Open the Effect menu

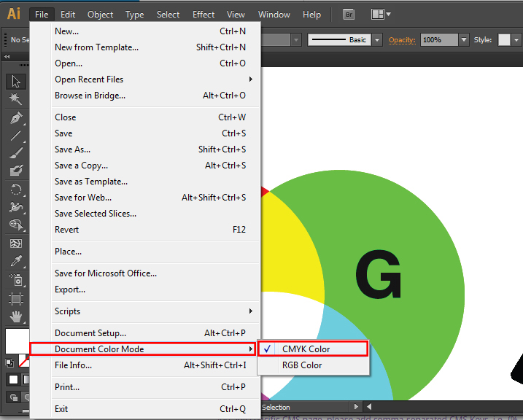click(204, 15)
